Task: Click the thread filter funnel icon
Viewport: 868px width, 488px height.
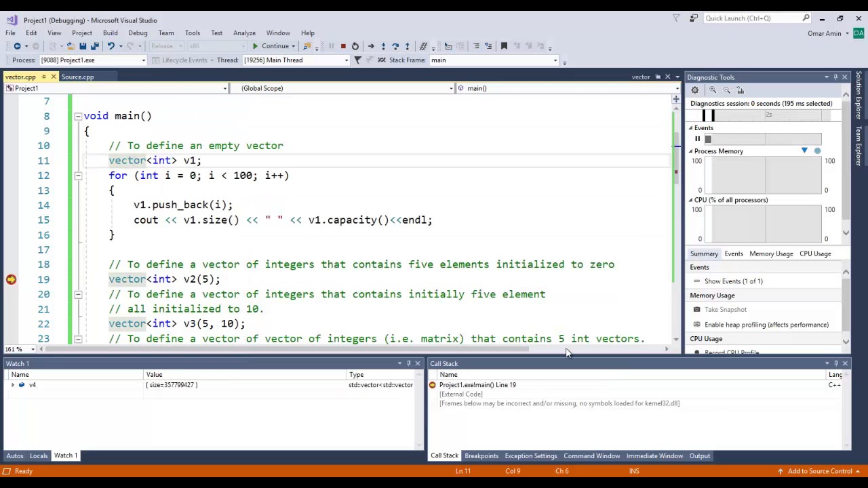Action: click(x=357, y=60)
